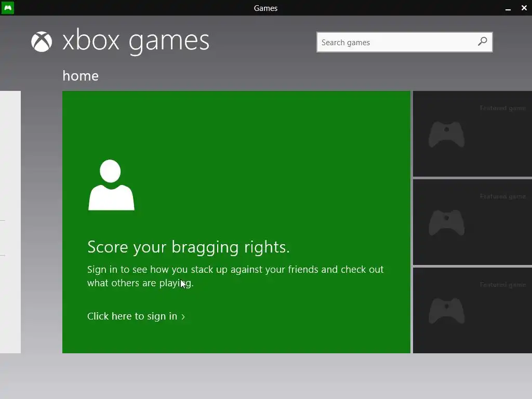This screenshot has width=532, height=399.
Task: Open the top Featured game tile
Action: coord(472,134)
